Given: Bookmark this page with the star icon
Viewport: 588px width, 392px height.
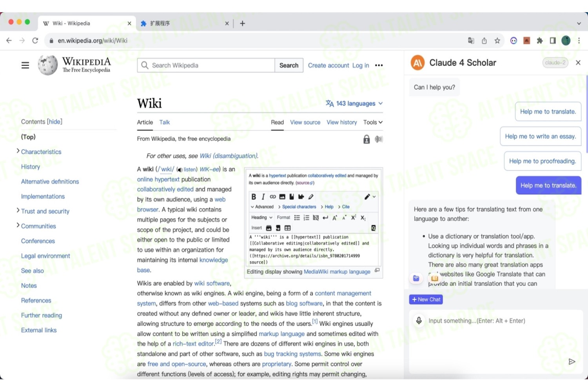Looking at the screenshot, I should (497, 40).
